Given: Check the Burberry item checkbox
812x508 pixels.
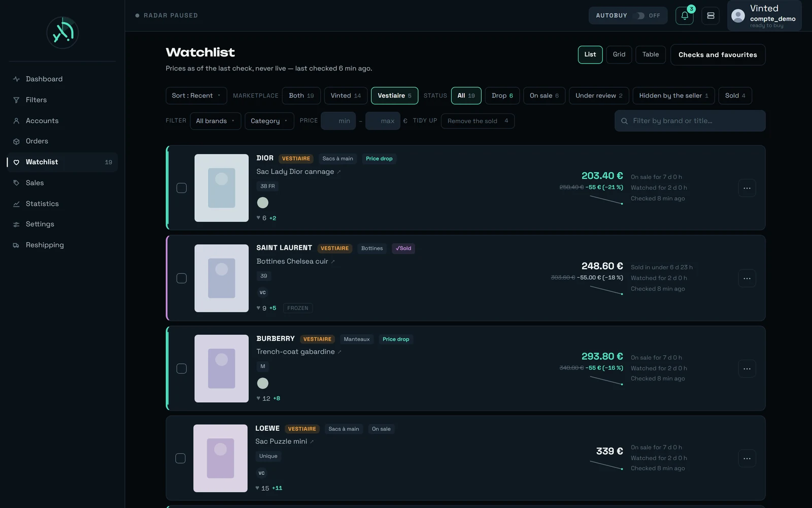Looking at the screenshot, I should 181,368.
